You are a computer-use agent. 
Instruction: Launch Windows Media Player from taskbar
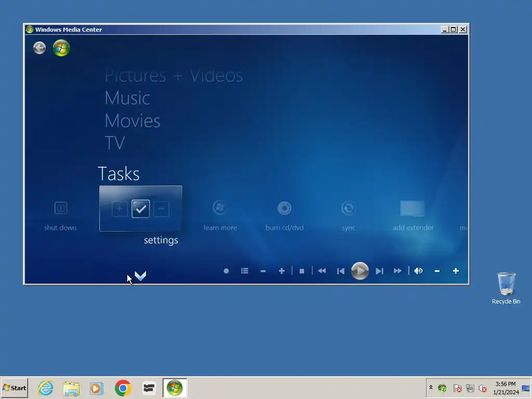[97, 388]
